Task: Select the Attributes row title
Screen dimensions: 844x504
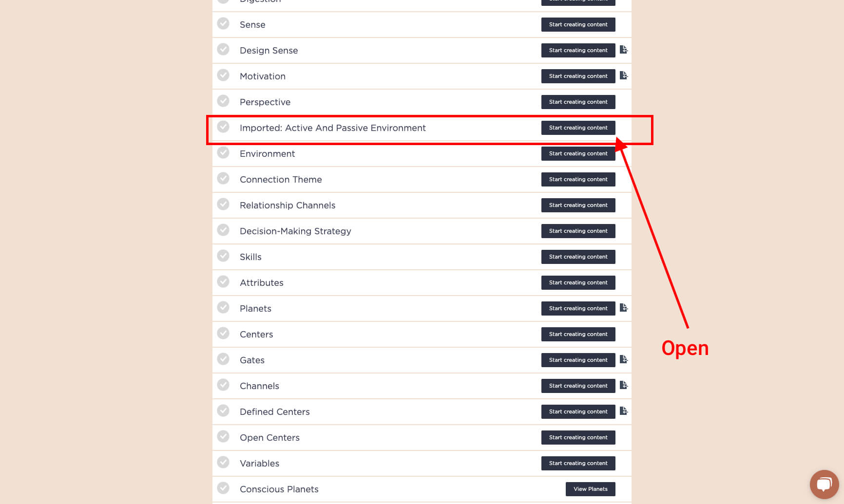Action: click(262, 283)
